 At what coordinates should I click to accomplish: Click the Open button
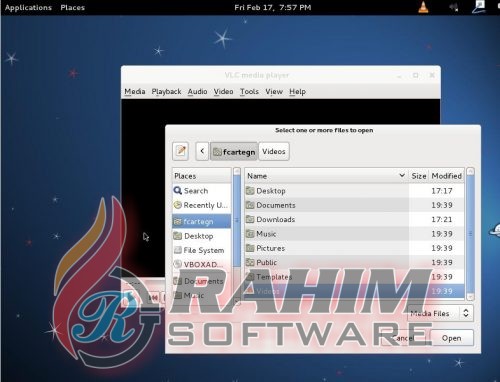click(x=452, y=338)
